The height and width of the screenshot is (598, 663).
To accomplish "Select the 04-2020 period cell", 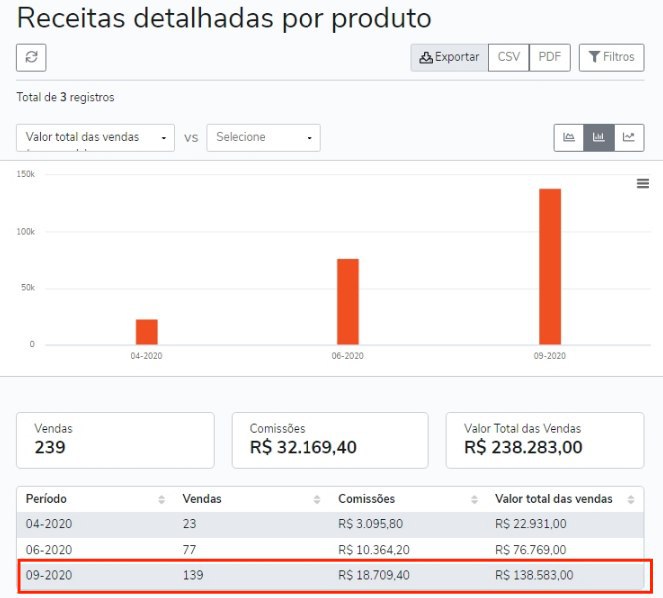I will tap(49, 524).
